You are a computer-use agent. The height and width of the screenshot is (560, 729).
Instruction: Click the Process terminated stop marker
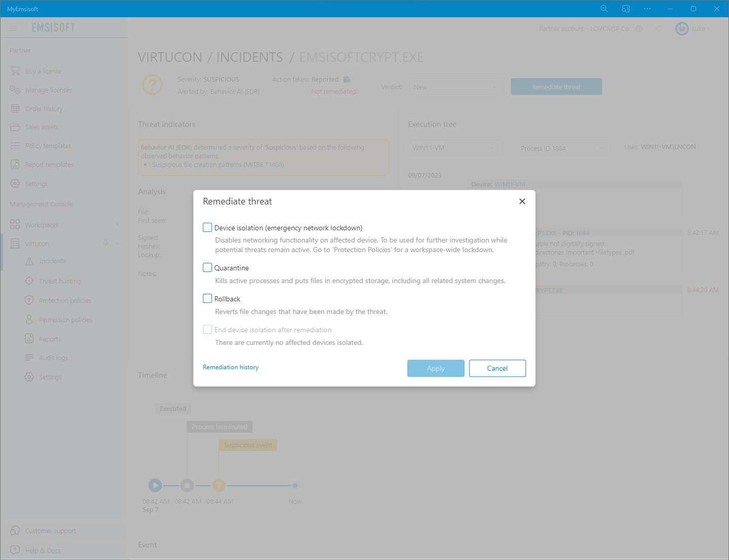click(187, 485)
